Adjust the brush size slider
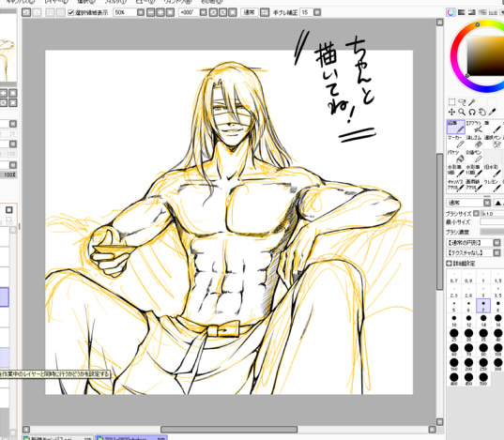Screen dimensions: 504x440 (492, 213)
